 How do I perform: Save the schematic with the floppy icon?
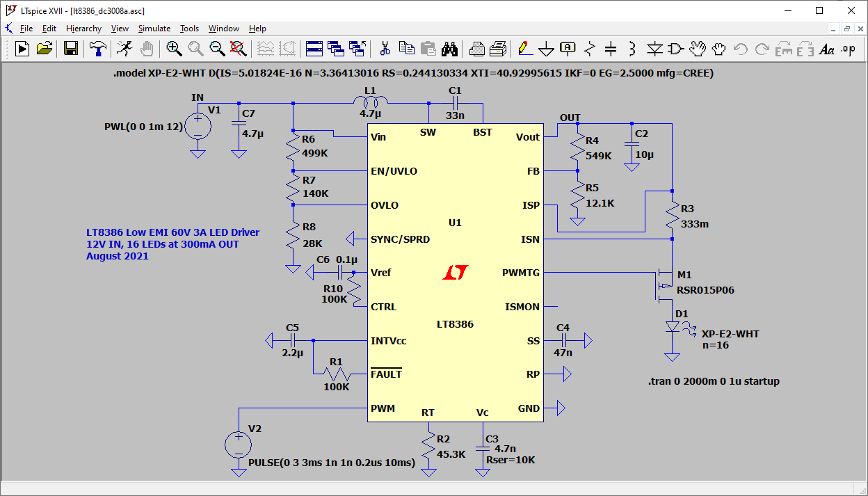70,48
